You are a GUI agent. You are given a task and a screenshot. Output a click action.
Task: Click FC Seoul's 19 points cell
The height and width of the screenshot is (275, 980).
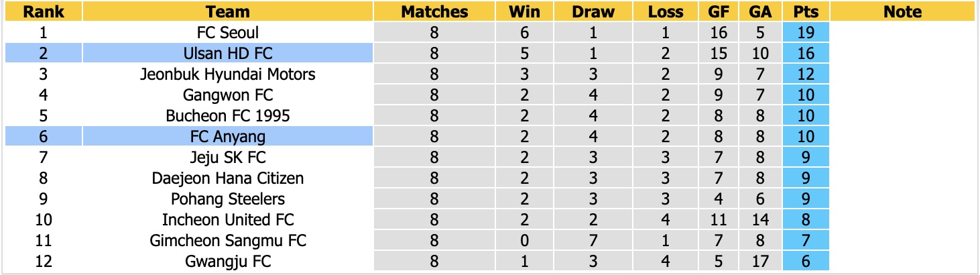[x=806, y=32]
